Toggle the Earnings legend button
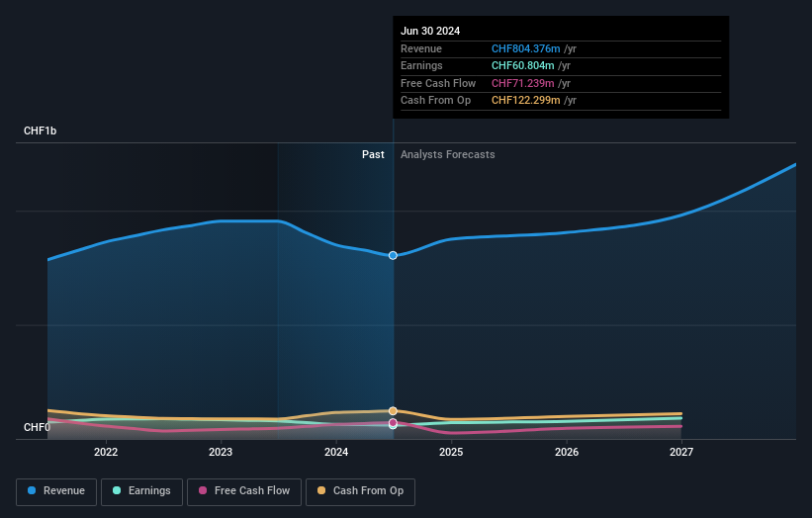The width and height of the screenshot is (812, 518). coord(141,491)
